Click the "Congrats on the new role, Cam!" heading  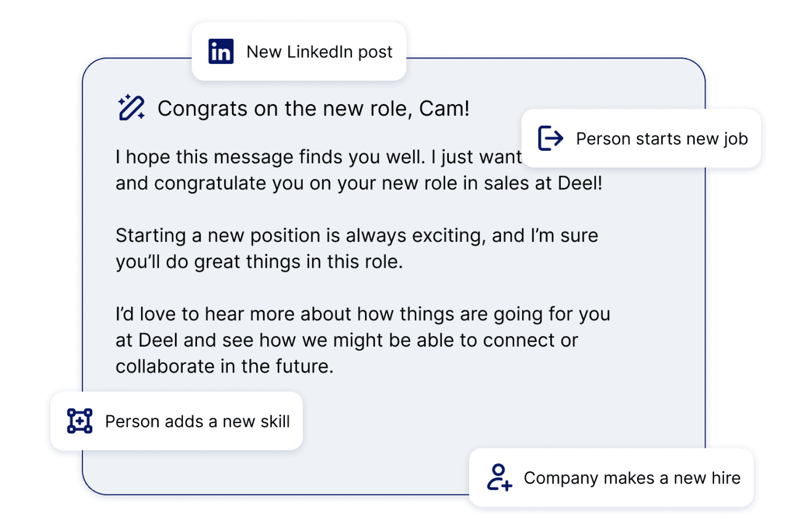pyautogui.click(x=313, y=109)
